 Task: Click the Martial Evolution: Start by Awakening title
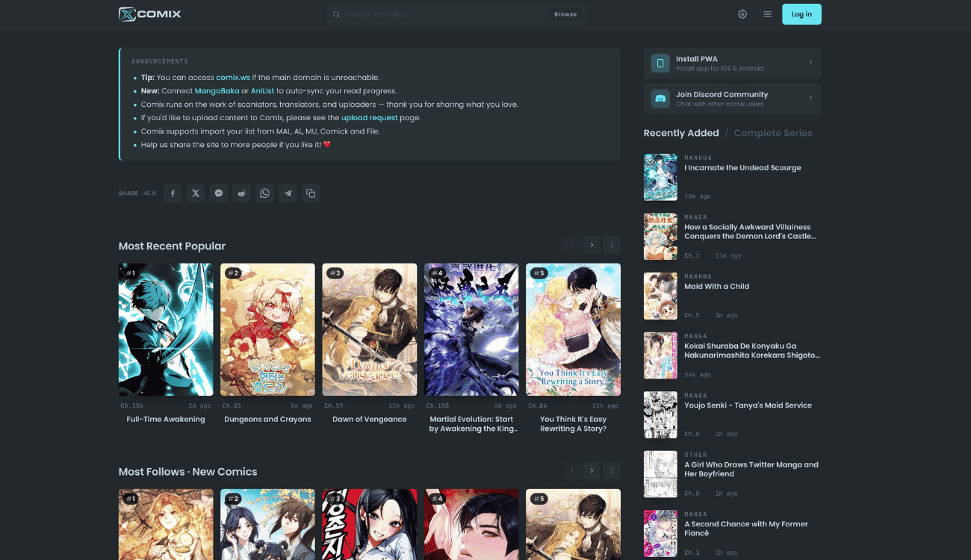pos(473,424)
